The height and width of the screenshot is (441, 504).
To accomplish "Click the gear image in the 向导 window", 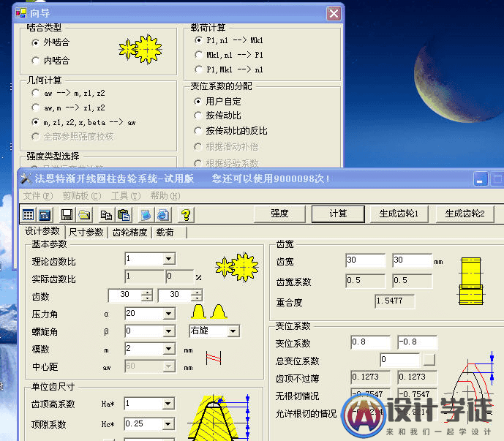I will [x=140, y=50].
